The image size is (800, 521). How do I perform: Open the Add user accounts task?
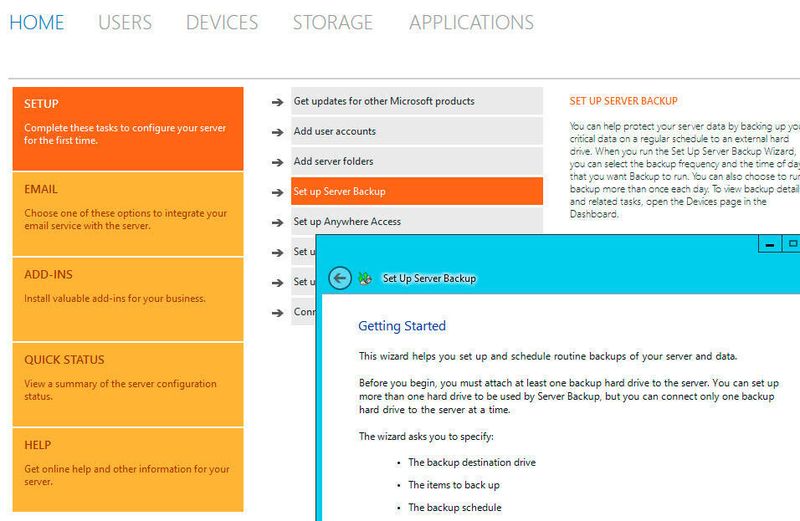(417, 131)
